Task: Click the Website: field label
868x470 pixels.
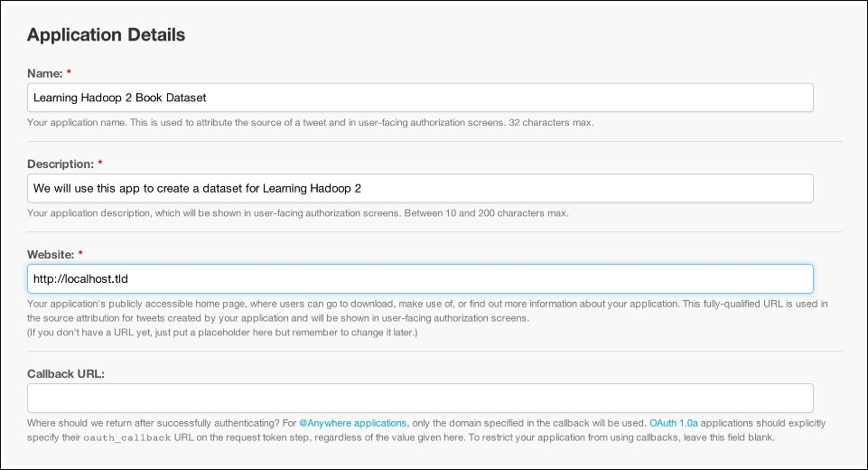Action: [51, 254]
